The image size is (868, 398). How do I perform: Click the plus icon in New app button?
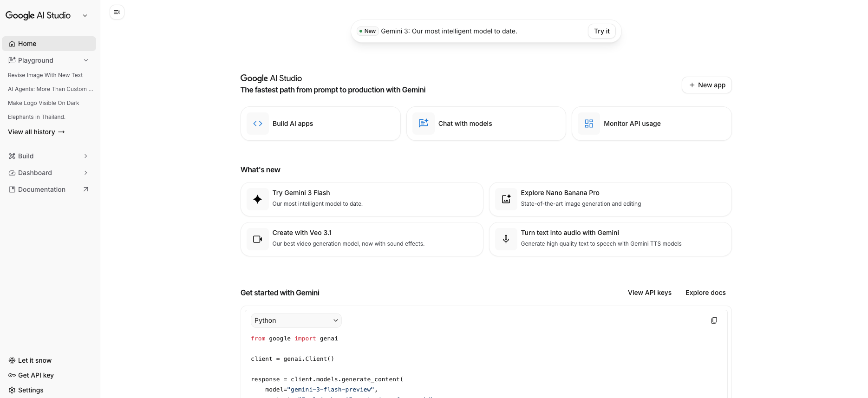tap(692, 85)
